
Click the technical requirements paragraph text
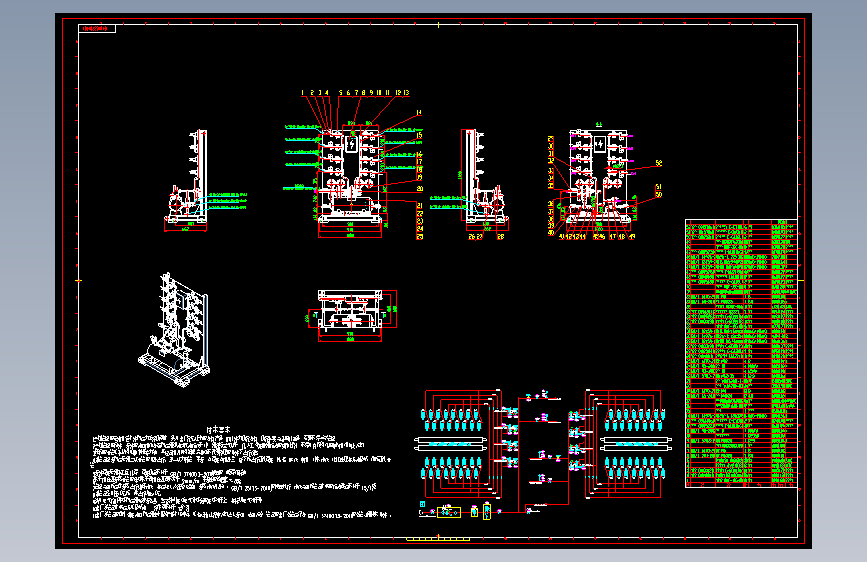pyautogui.click(x=242, y=477)
